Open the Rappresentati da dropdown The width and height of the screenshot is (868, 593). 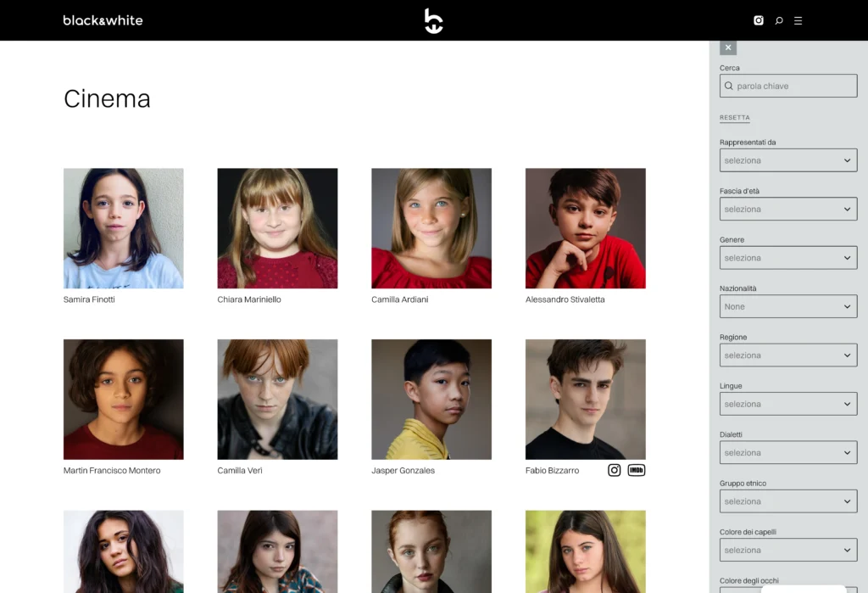coord(788,160)
